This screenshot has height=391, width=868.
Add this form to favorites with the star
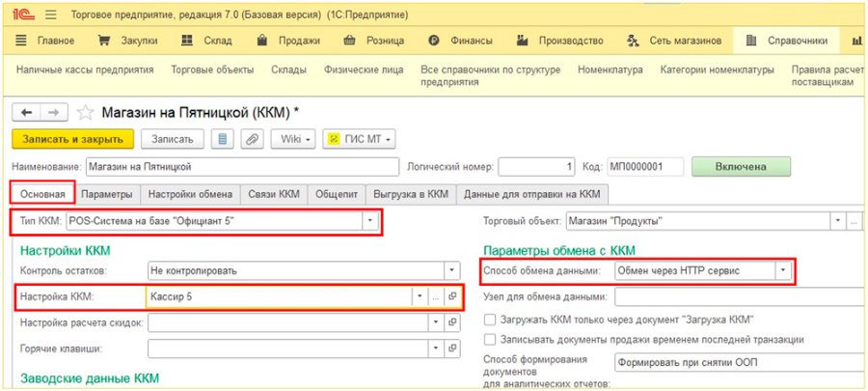coord(85,112)
